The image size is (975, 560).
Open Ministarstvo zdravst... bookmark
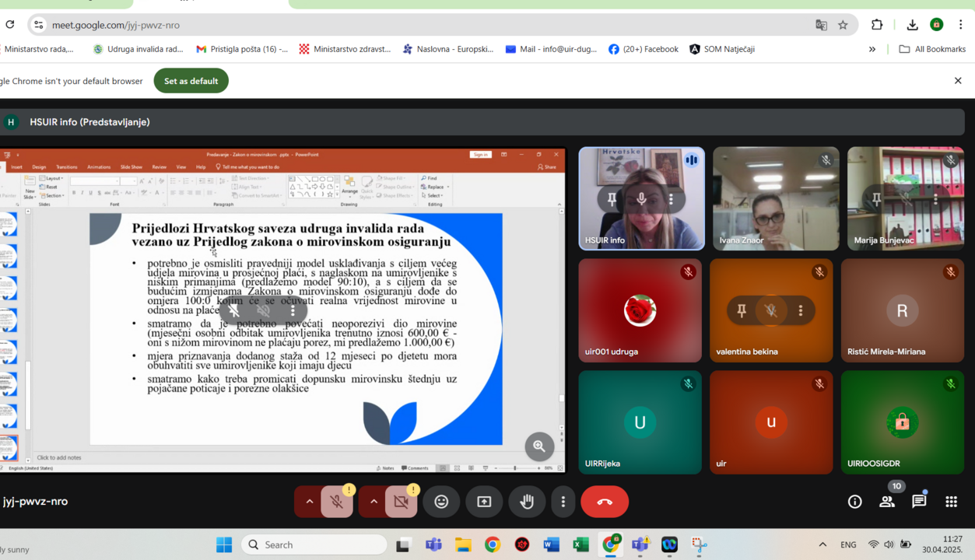tap(345, 49)
